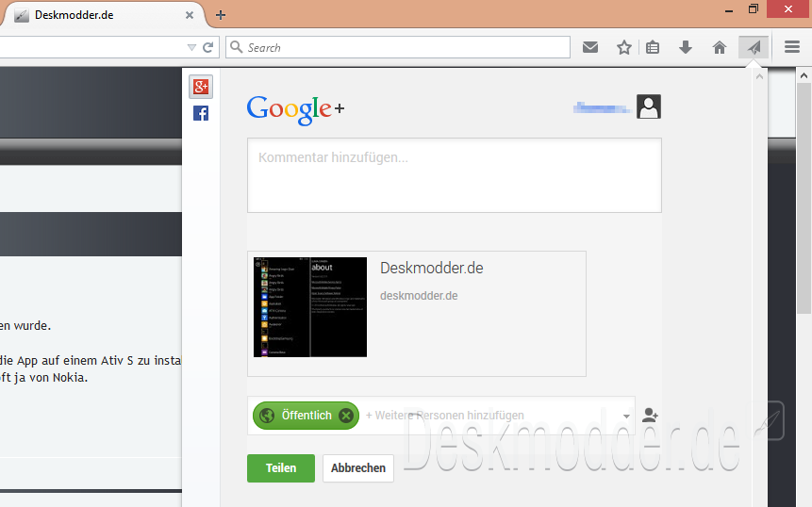Toggle the share page paper plane icon
Screen dimensions: 812x507
point(754,48)
